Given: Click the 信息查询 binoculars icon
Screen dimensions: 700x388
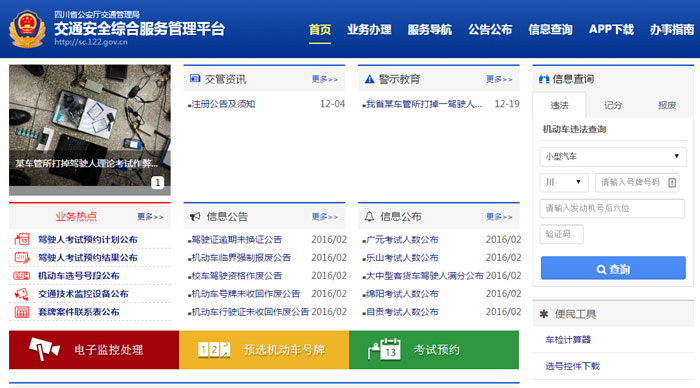Looking at the screenshot, I should [x=544, y=79].
